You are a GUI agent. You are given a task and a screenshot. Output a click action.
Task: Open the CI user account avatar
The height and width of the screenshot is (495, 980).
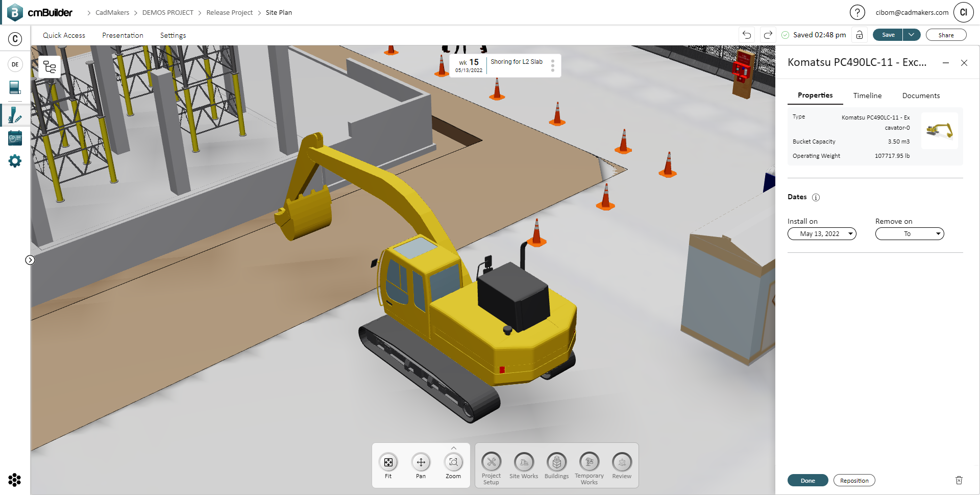click(964, 12)
